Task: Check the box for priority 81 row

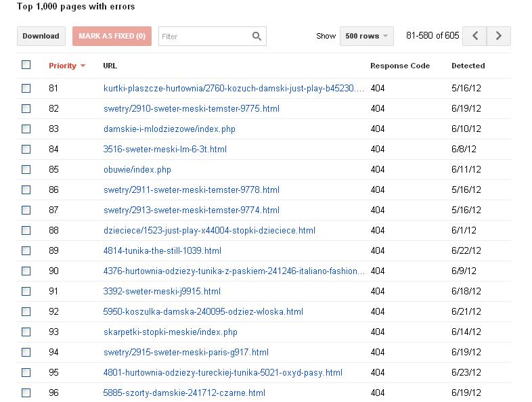Action: click(x=26, y=88)
